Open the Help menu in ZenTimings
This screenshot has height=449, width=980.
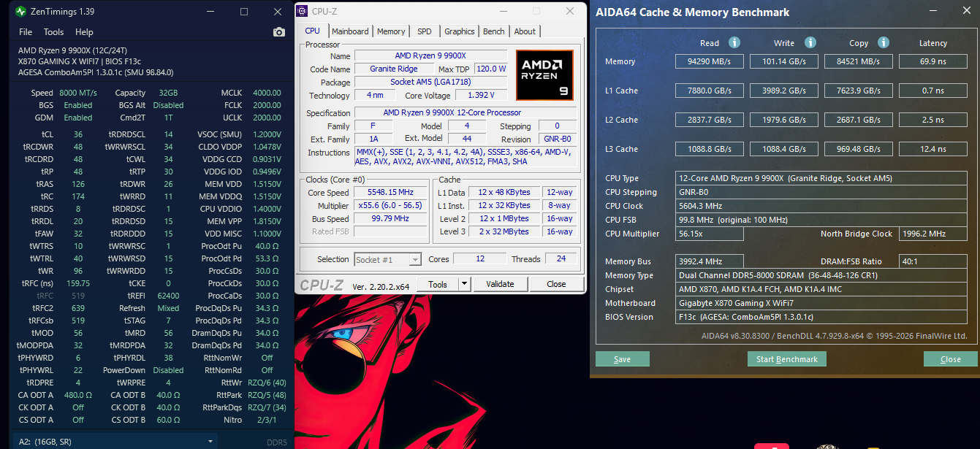(84, 32)
